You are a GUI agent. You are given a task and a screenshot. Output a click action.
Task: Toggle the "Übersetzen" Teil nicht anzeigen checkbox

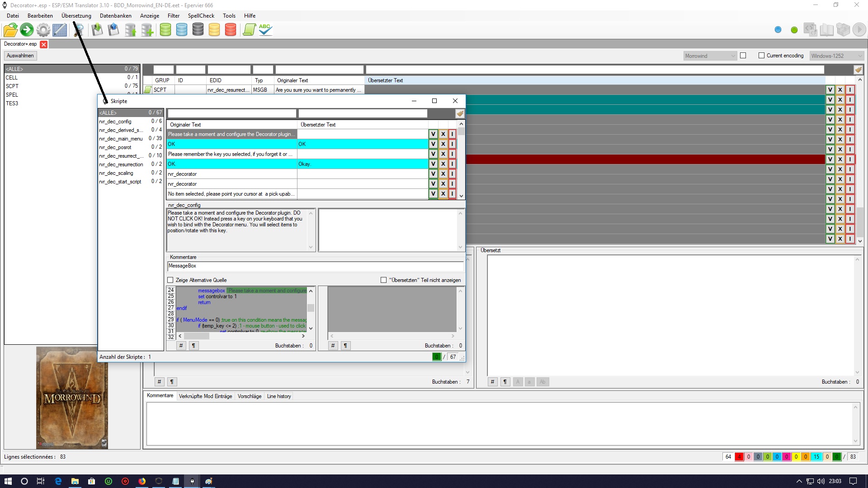pyautogui.click(x=383, y=280)
